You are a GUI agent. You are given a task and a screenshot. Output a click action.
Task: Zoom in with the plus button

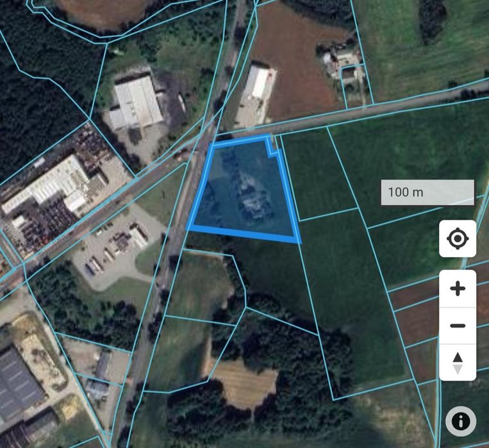click(x=458, y=288)
